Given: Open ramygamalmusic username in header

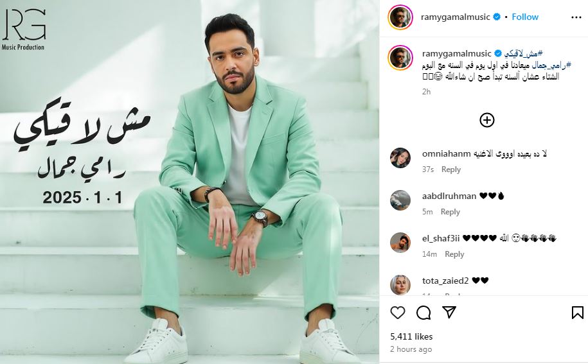Looking at the screenshot, I should [455, 17].
